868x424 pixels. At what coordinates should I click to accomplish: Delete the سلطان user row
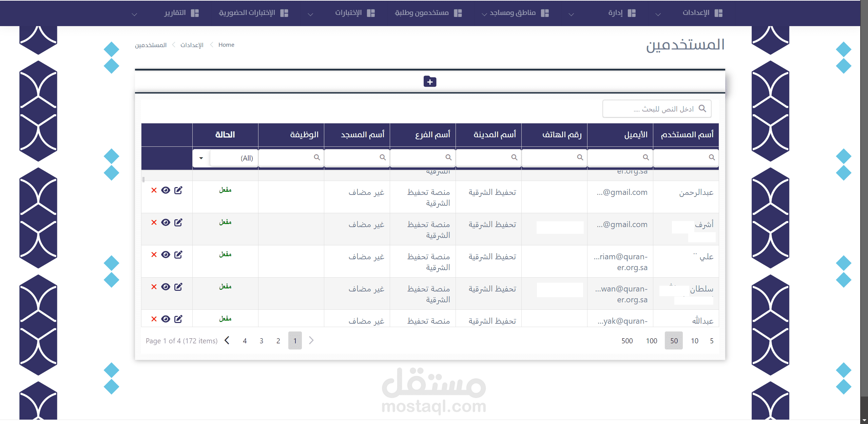[154, 287]
